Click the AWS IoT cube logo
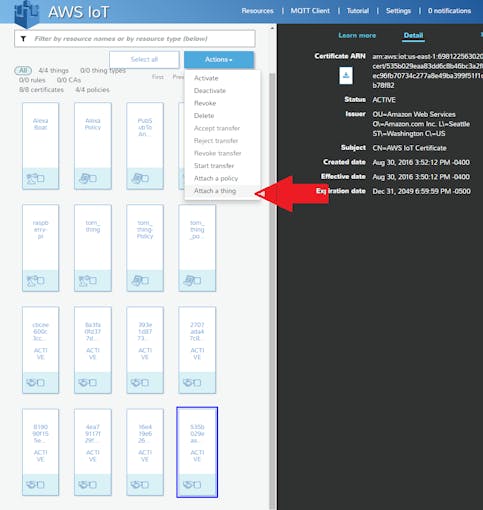Image resolution: width=483 pixels, height=510 pixels. click(27, 14)
